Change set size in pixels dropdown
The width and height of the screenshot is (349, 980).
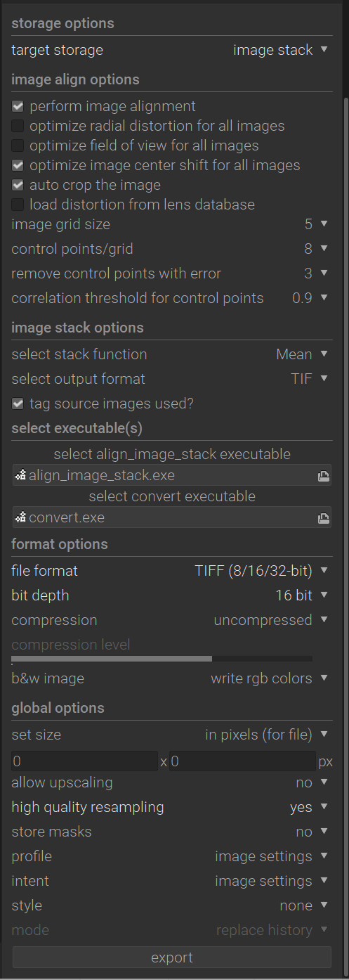171,735
